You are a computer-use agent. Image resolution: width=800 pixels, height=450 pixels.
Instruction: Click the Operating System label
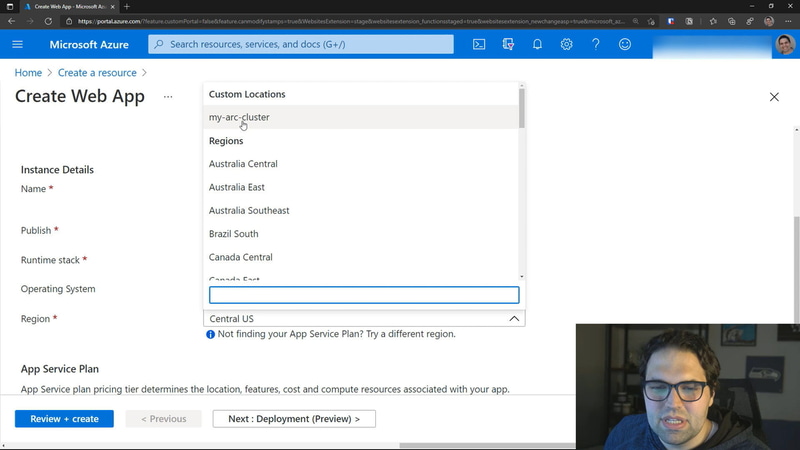58,289
